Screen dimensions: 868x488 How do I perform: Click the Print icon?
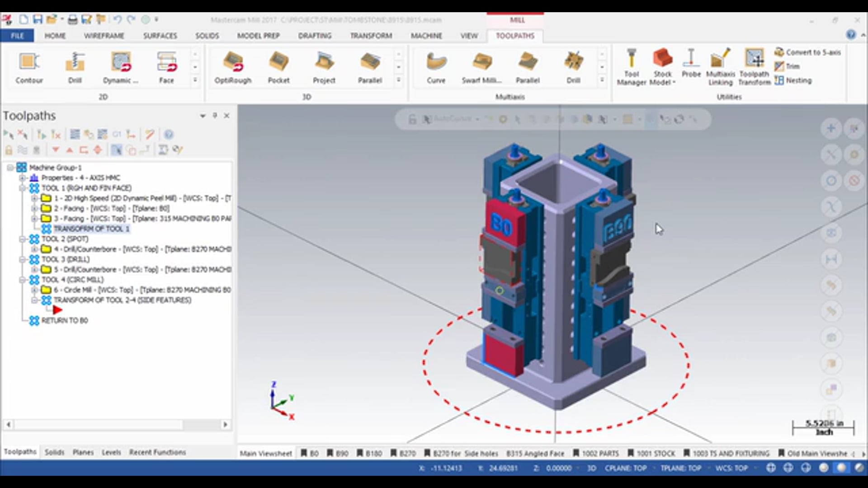[72, 19]
